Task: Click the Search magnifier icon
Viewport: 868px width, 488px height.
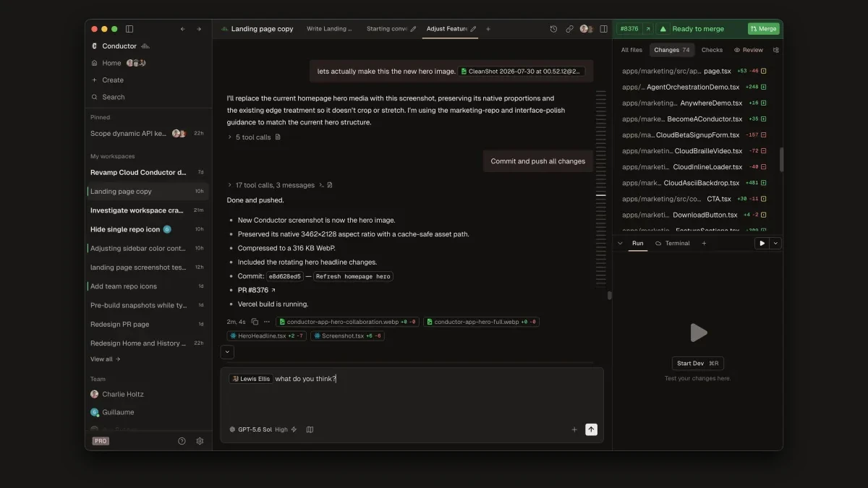Action: coord(94,97)
